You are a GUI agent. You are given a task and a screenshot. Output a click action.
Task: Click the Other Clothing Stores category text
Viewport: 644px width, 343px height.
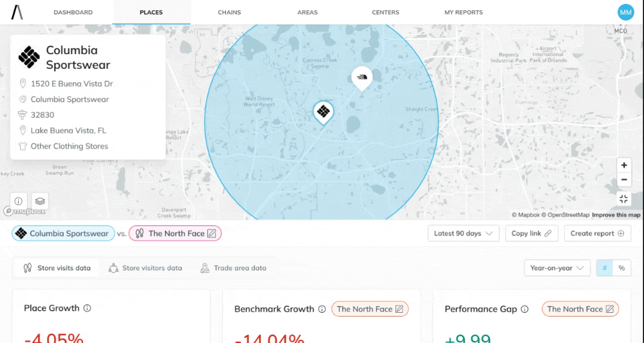coord(70,146)
